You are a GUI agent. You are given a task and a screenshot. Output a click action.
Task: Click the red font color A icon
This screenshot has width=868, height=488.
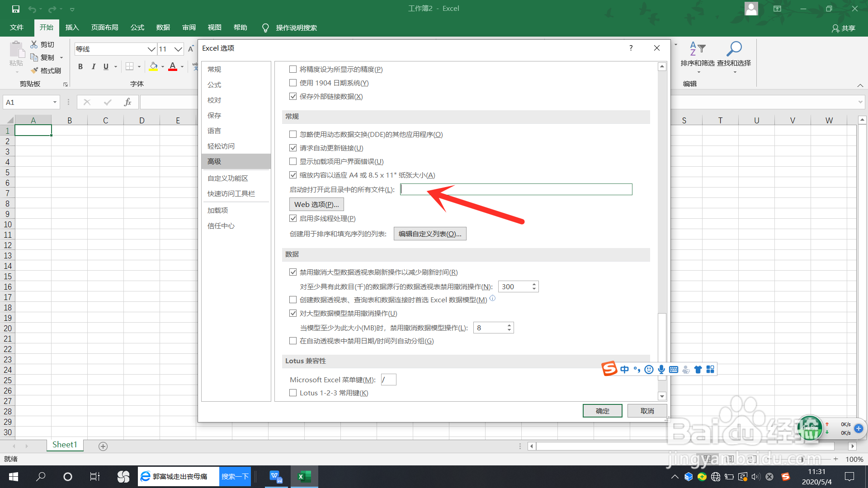pyautogui.click(x=173, y=67)
